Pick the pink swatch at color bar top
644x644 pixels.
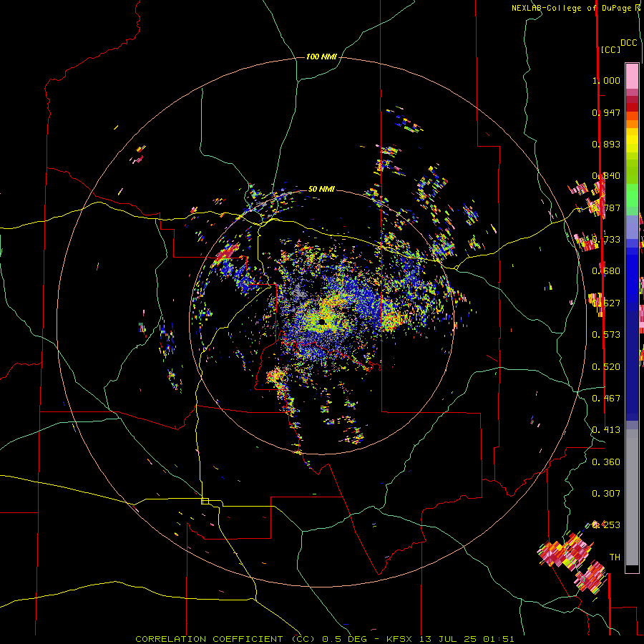coord(632,76)
